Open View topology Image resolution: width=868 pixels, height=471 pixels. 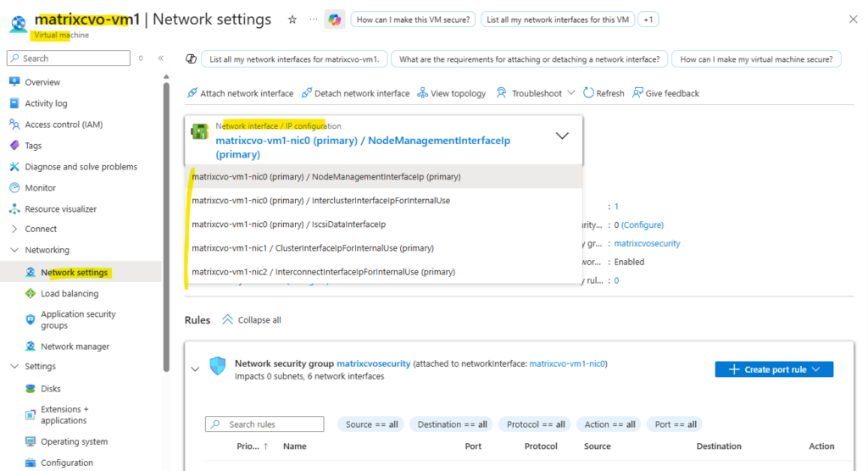452,93
